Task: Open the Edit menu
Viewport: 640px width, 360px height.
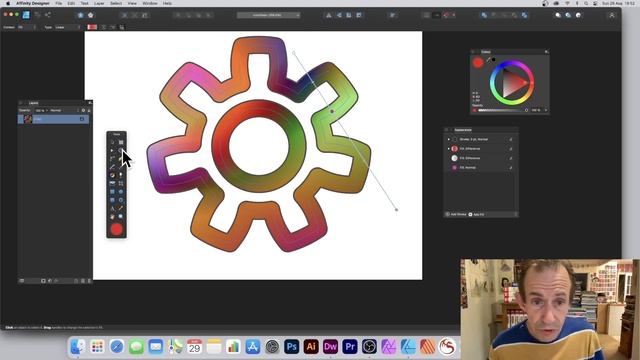Action: (x=71, y=3)
